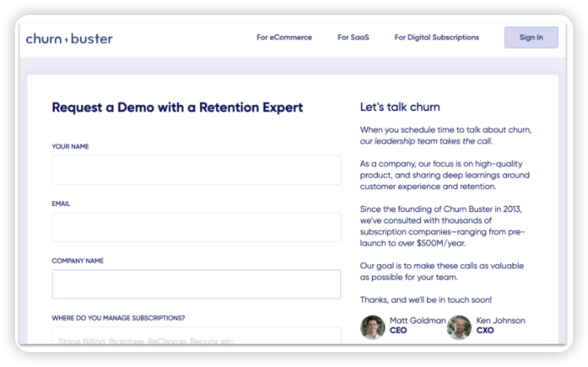This screenshot has width=588, height=367.
Task: Click the Request a Demo heading
Action: click(x=177, y=108)
